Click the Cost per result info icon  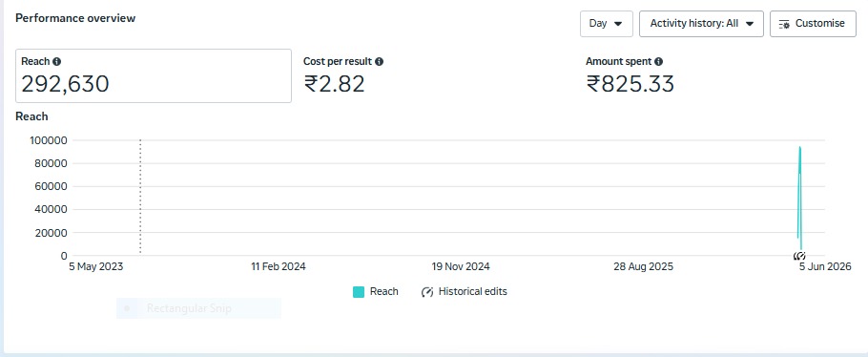380,61
